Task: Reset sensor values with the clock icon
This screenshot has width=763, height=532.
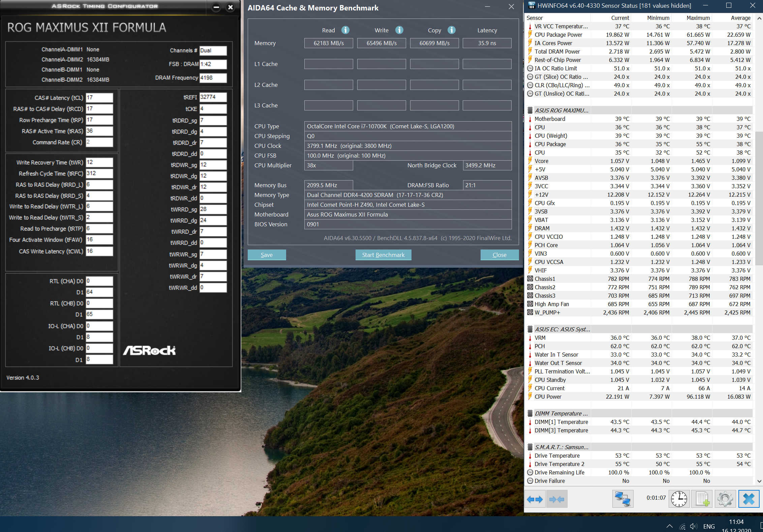Action: point(679,499)
